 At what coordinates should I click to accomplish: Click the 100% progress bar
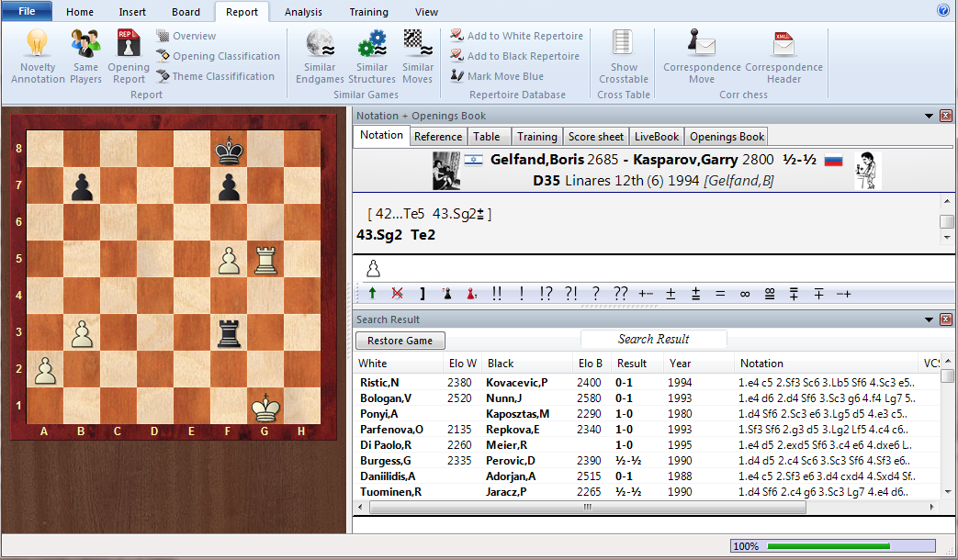833,546
